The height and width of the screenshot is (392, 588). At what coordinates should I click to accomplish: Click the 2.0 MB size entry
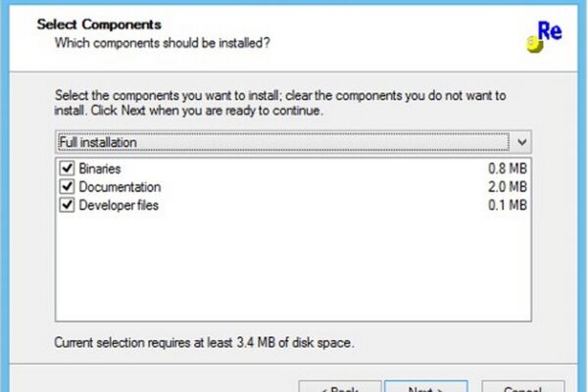508,187
